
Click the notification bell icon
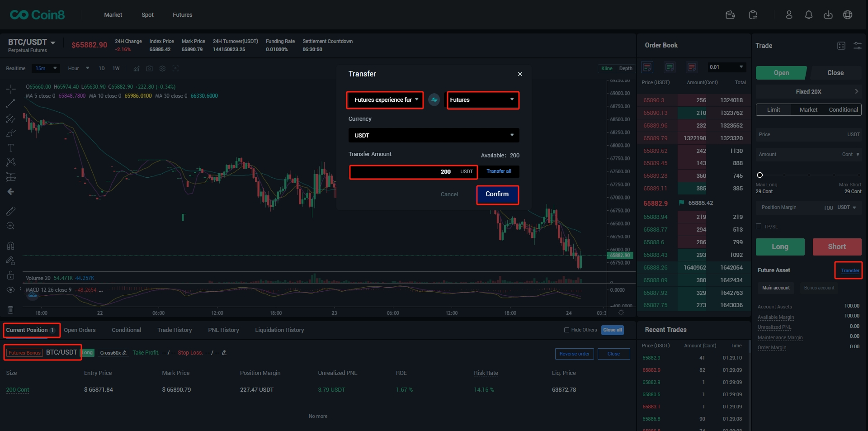pyautogui.click(x=808, y=15)
